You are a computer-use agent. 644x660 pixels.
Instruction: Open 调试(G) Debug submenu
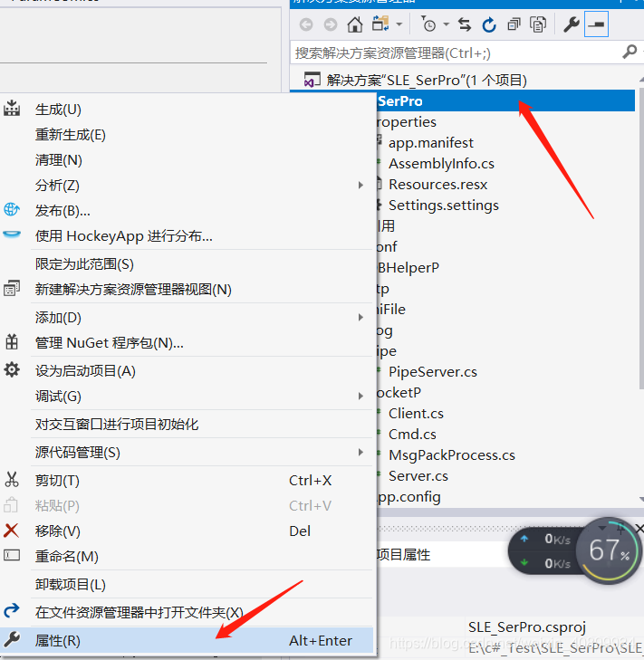[x=187, y=396]
